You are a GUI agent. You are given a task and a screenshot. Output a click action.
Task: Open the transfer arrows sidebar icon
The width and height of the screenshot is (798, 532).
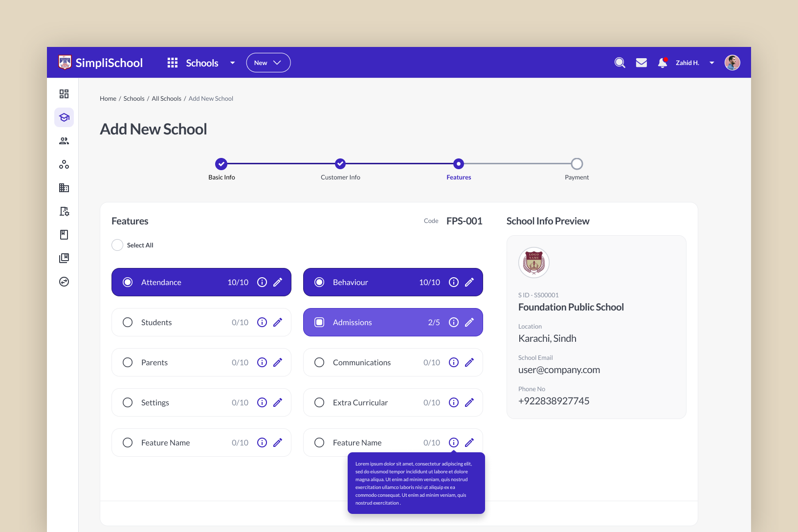pyautogui.click(x=64, y=282)
